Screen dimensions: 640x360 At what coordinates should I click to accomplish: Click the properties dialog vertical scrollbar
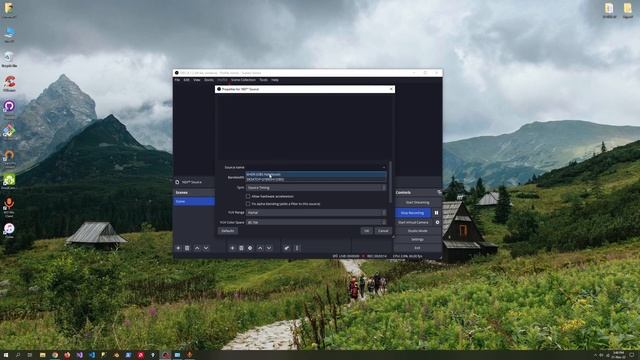click(391, 182)
